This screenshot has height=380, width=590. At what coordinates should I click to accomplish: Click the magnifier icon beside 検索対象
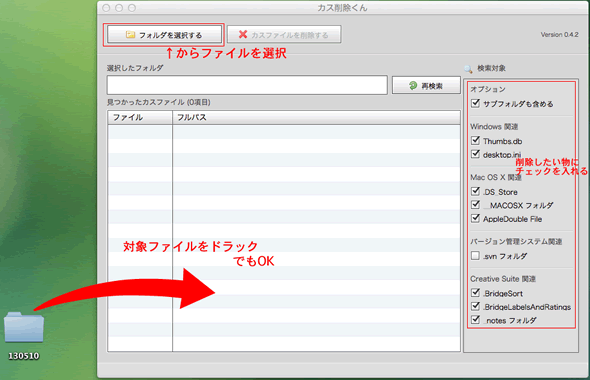[468, 69]
